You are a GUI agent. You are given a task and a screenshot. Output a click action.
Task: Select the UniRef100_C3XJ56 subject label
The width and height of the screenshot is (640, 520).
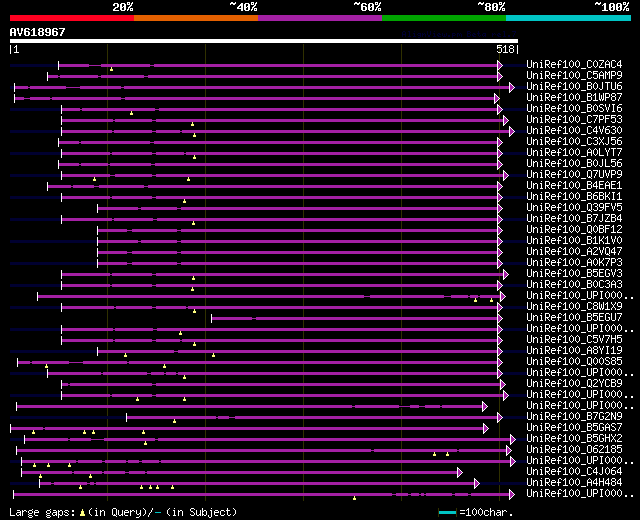[574, 142]
